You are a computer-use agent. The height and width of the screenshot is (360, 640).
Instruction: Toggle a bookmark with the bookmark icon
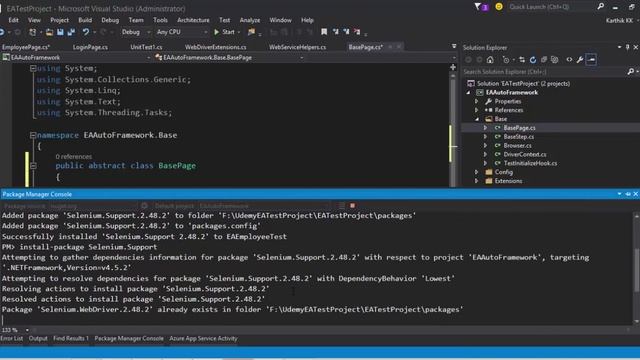point(324,32)
